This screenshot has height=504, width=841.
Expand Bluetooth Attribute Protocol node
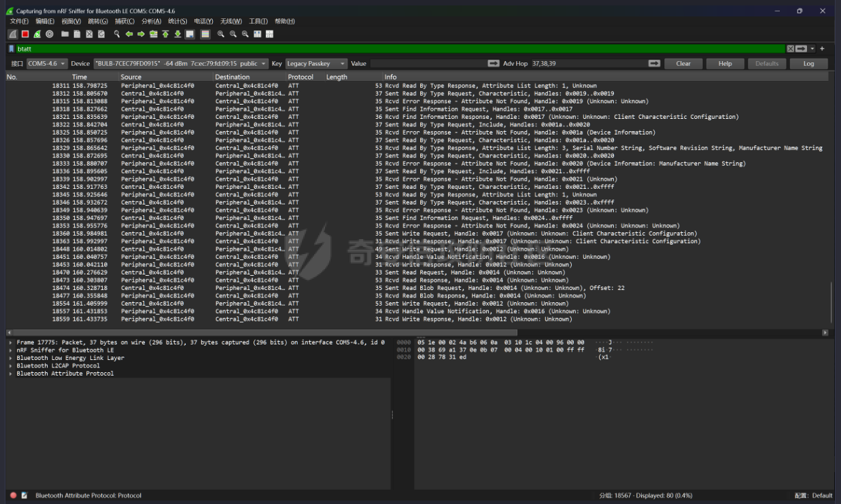pyautogui.click(x=10, y=374)
